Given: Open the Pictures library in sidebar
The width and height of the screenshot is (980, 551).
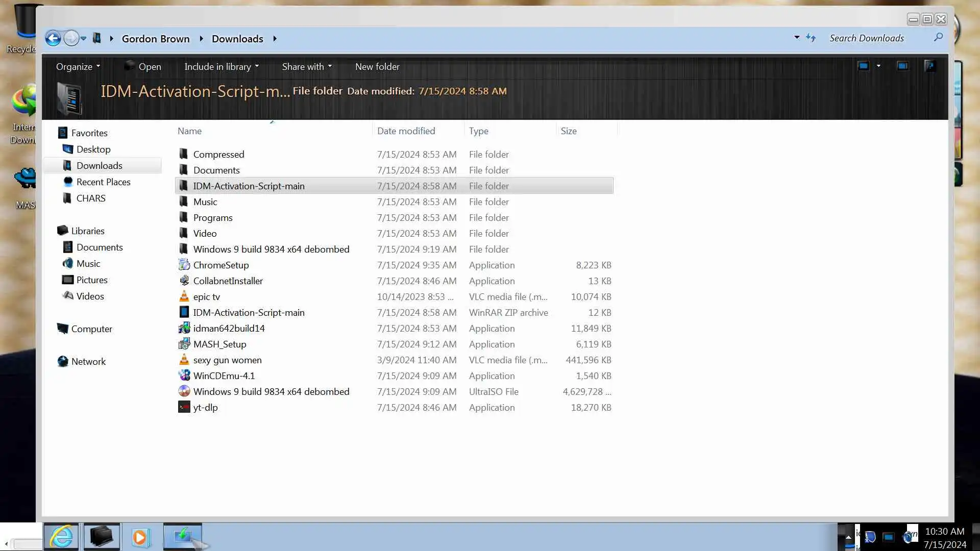Looking at the screenshot, I should point(92,280).
